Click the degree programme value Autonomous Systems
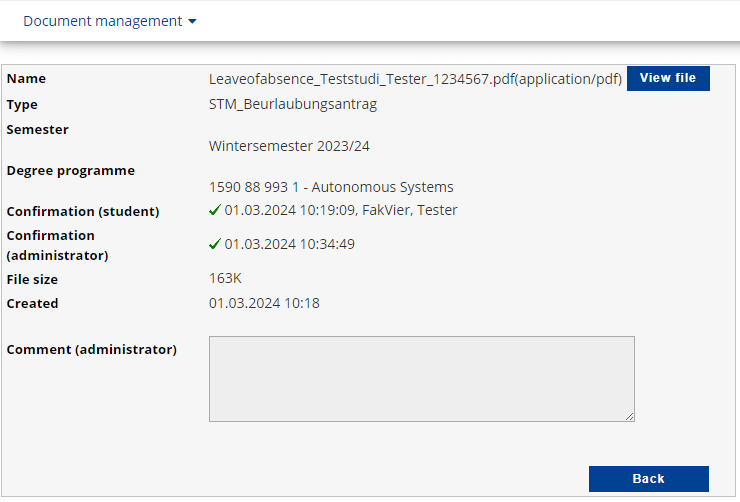 (382, 187)
